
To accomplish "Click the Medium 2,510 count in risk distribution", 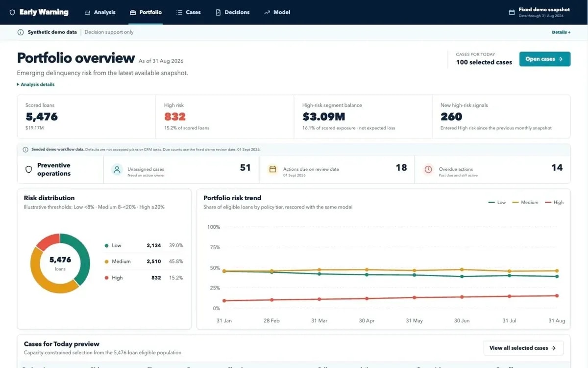I will coord(154,262).
